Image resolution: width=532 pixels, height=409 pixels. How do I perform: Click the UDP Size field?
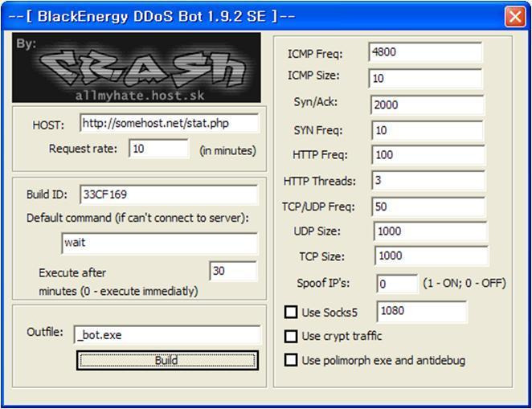coord(431,231)
